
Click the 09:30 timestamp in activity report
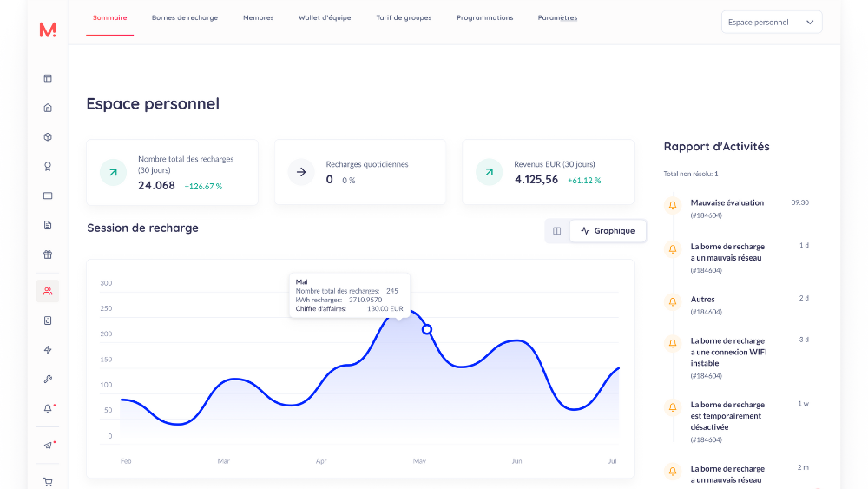pyautogui.click(x=800, y=202)
